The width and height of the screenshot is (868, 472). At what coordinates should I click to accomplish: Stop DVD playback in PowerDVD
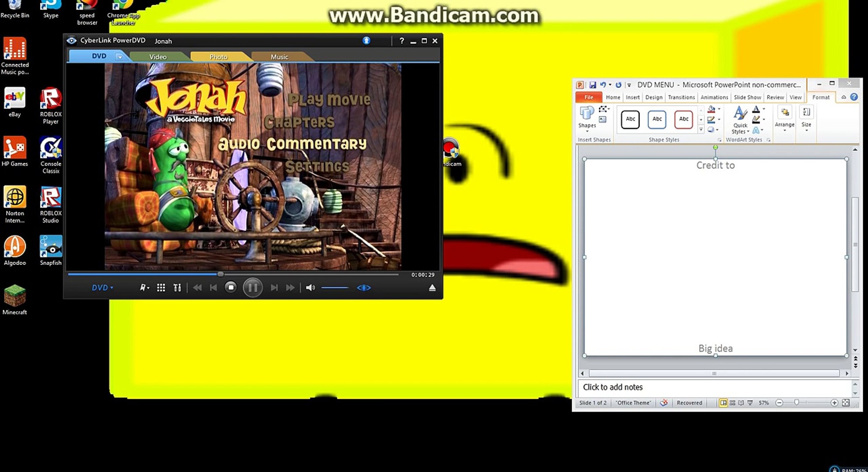point(231,288)
